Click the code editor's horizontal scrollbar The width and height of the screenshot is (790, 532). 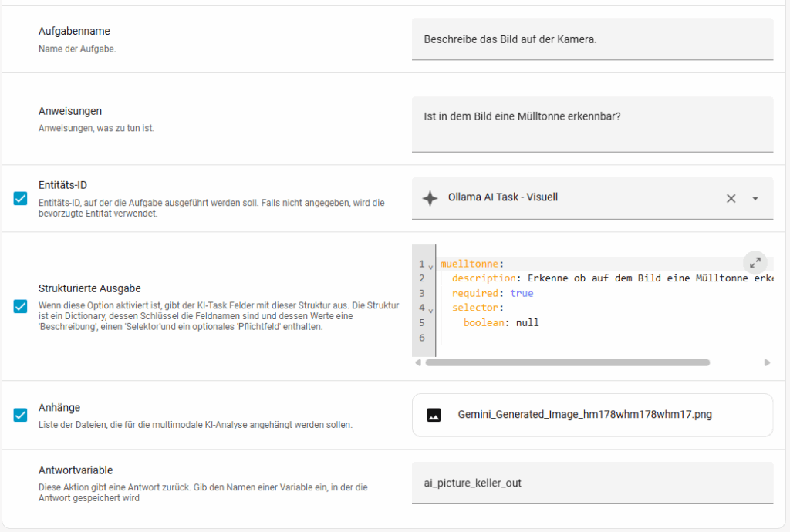[566, 362]
